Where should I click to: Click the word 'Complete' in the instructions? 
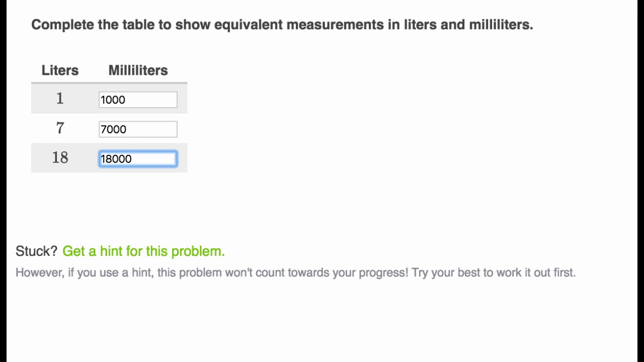62,25
